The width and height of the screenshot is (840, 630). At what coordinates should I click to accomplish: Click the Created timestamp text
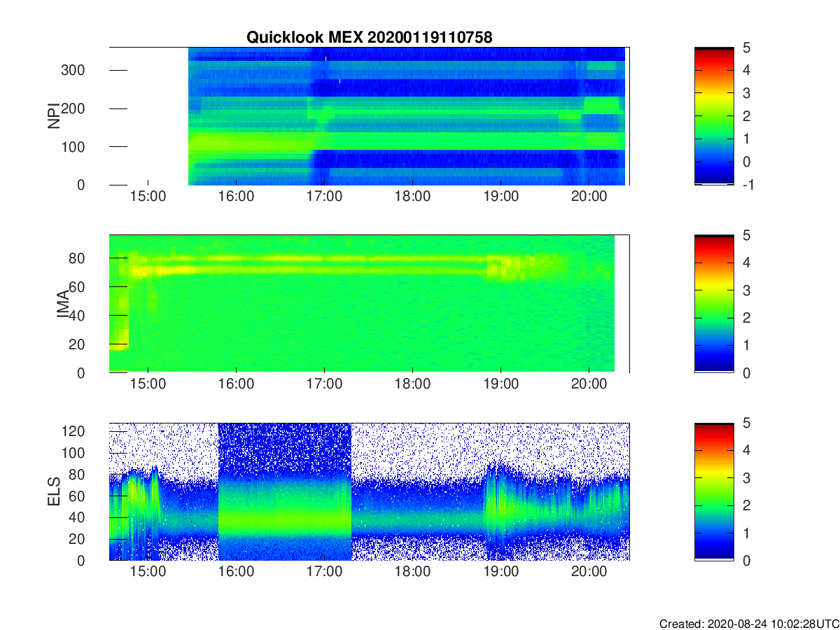[748, 624]
